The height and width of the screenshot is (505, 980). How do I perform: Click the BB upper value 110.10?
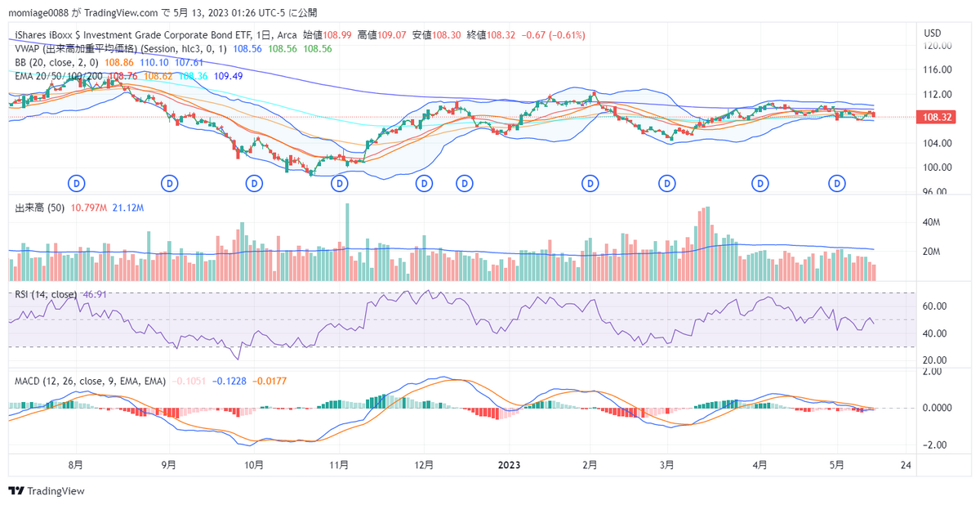click(x=154, y=61)
